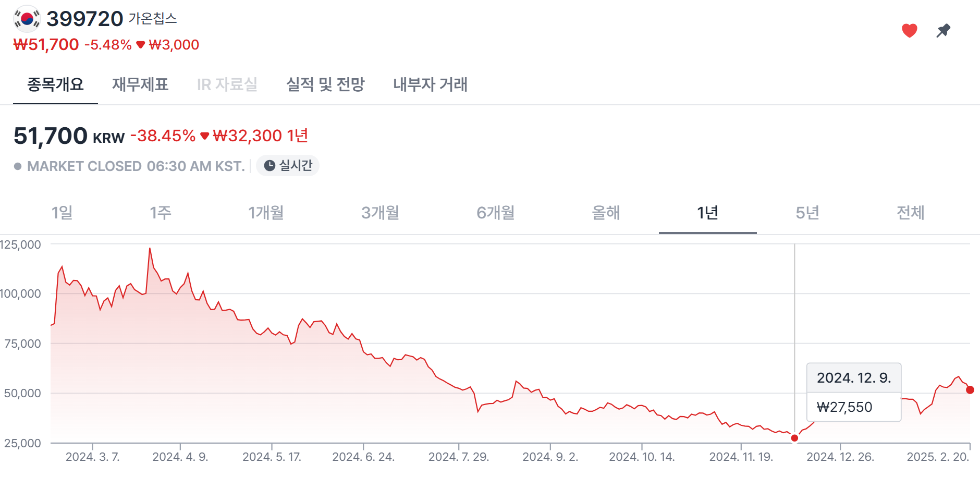This screenshot has width=980, height=477.
Task: Click the chart's latest price endpoint dot
Action: point(970,390)
